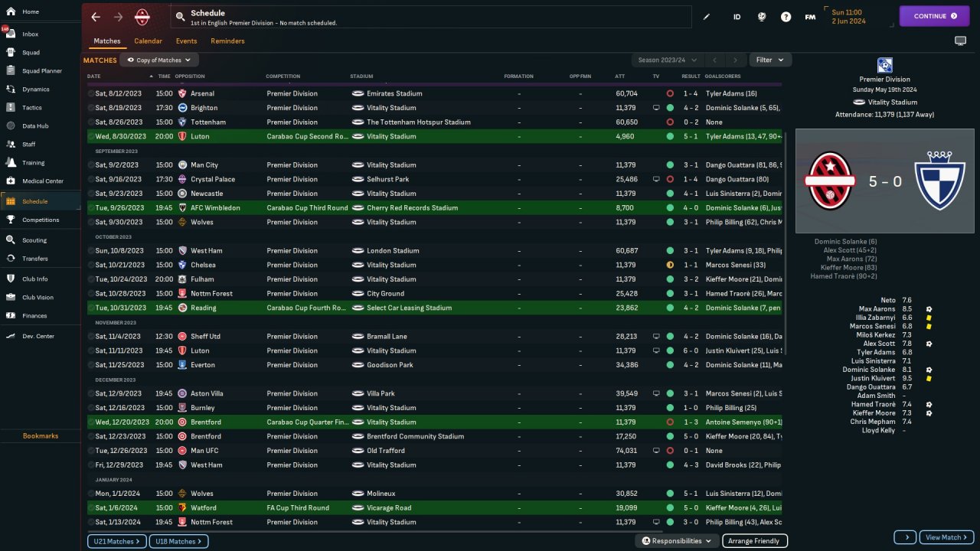Open Home from the sidebar
The image size is (980, 551).
coord(40,11)
